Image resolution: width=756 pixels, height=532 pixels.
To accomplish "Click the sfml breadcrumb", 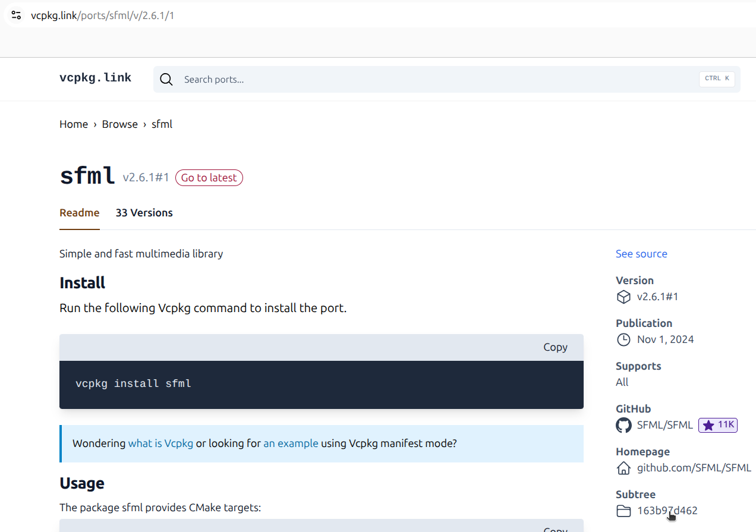I will [x=162, y=124].
